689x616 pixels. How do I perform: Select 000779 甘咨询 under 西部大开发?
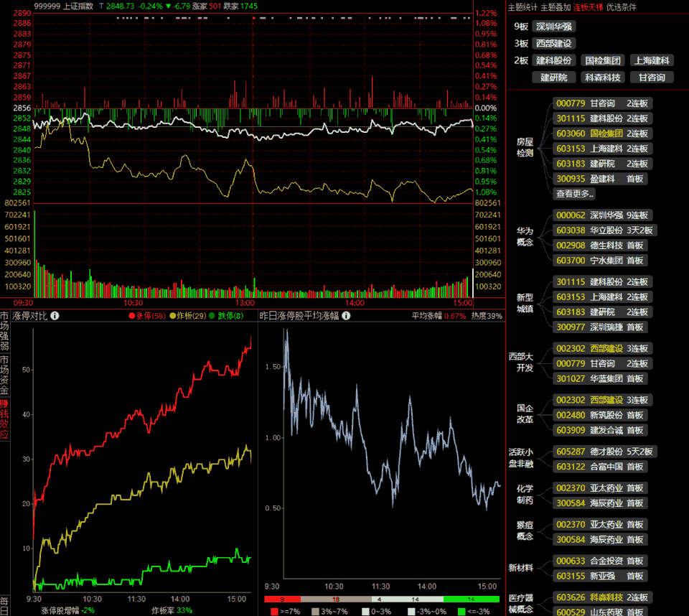point(602,363)
